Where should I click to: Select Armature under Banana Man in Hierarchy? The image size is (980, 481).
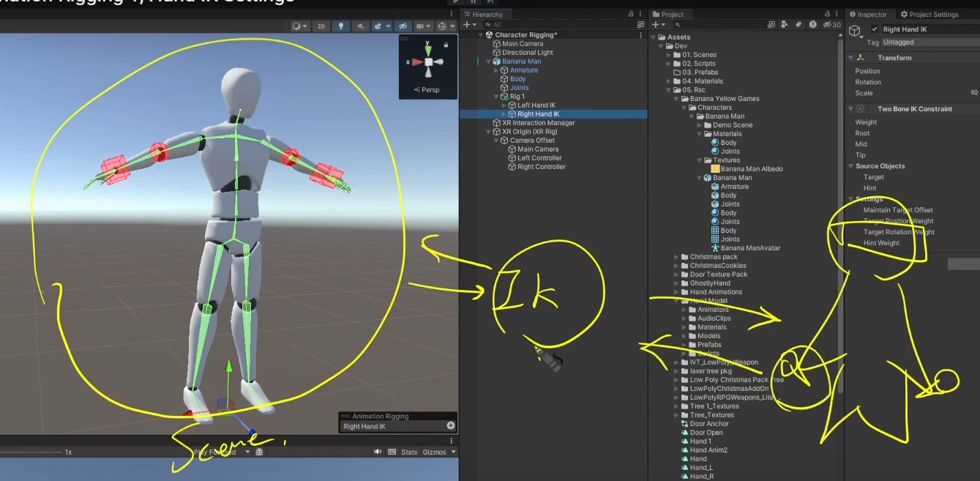pos(524,70)
